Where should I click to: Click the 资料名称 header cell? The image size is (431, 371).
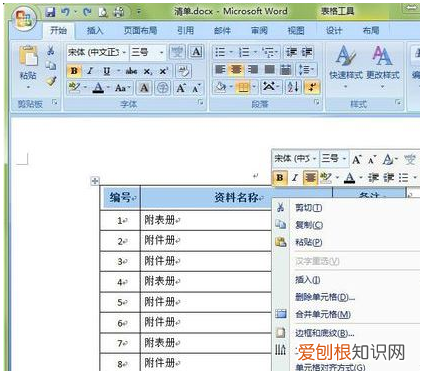236,198
